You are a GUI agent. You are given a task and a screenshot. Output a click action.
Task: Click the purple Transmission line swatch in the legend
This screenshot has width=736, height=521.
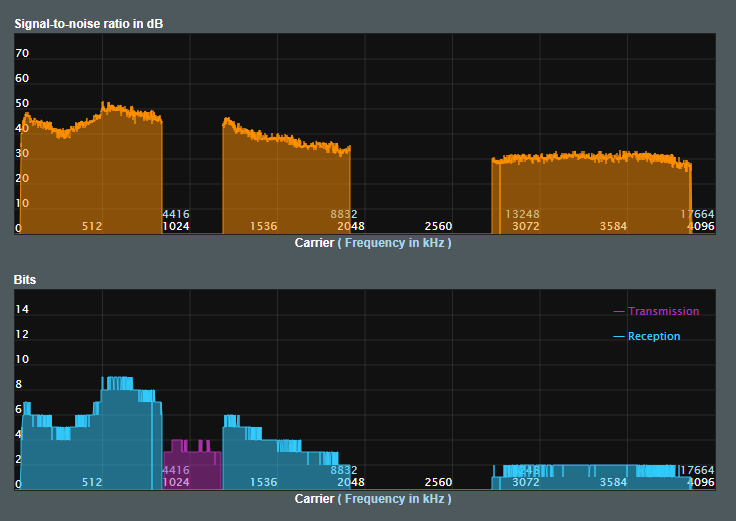(619, 312)
